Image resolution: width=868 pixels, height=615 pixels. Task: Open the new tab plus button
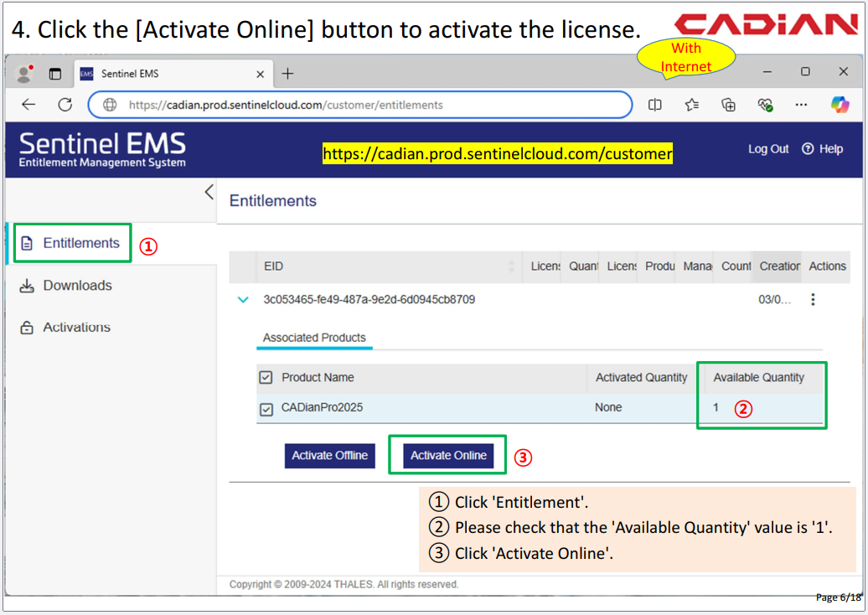click(x=287, y=74)
